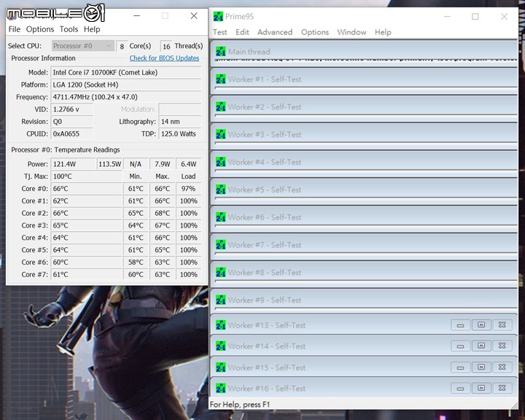The width and height of the screenshot is (525, 420).
Task: Minimize the Worker #15 child window
Action: click(460, 367)
